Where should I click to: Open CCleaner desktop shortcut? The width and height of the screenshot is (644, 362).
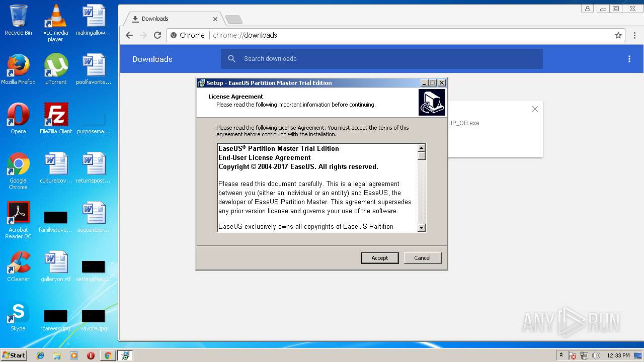pos(18,266)
